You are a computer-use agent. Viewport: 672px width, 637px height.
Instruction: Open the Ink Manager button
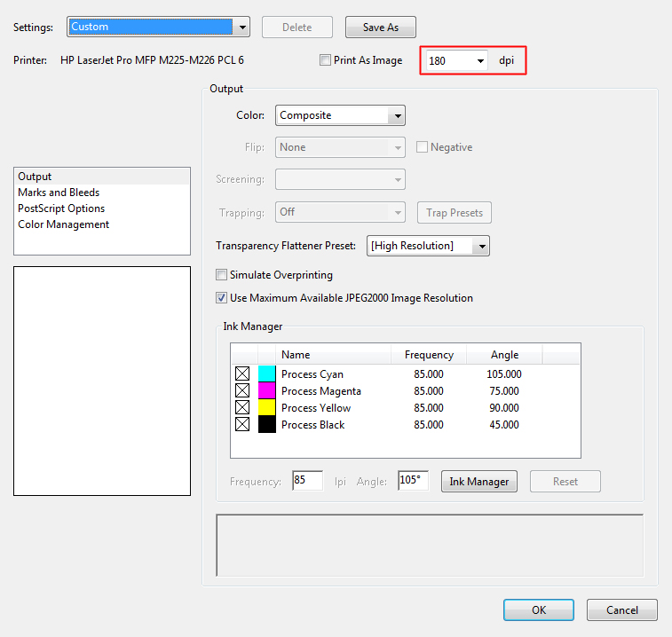(x=479, y=482)
